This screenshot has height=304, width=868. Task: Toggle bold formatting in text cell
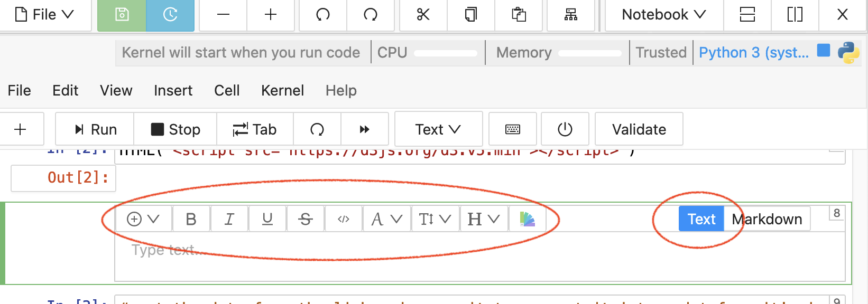point(191,219)
